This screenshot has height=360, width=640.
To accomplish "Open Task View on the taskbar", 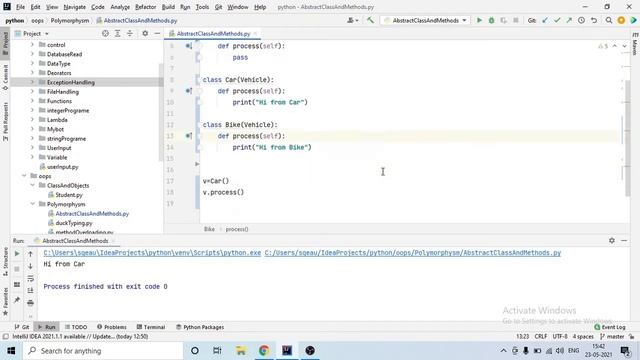I will (217, 351).
